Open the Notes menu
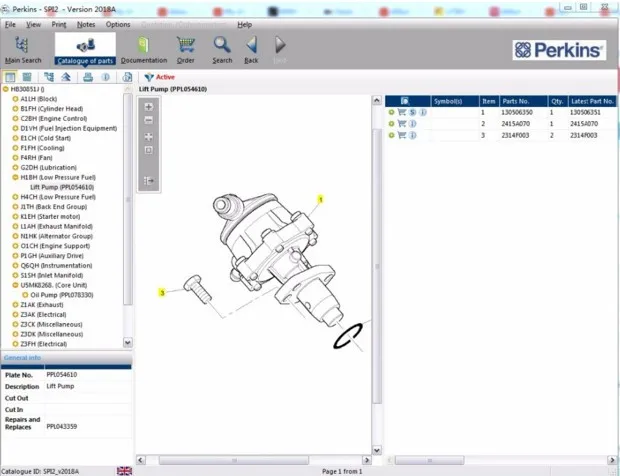This screenshot has height=476, width=620. click(86, 25)
